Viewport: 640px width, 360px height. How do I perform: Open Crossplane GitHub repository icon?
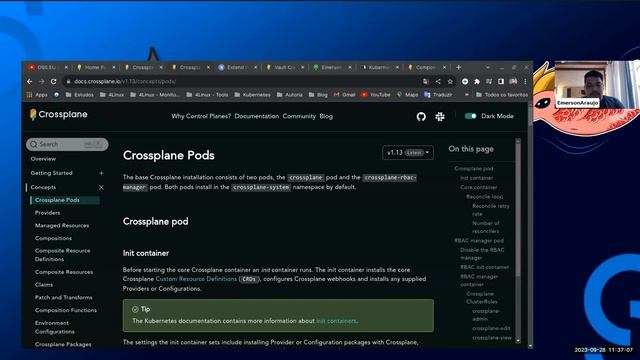[x=421, y=117]
